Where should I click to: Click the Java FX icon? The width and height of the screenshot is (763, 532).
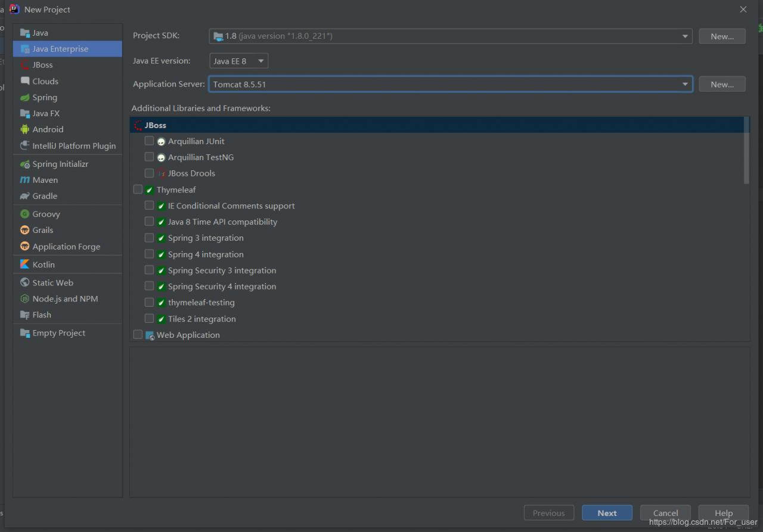24,113
